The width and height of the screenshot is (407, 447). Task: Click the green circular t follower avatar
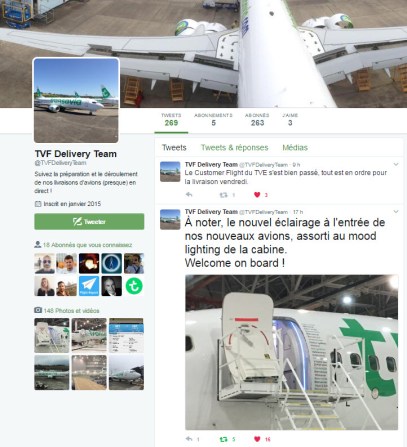(x=134, y=286)
